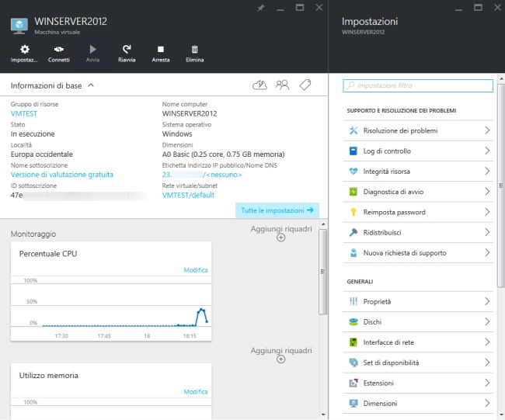This screenshot has height=420, width=505.
Task: Open the VMTEST resource group link
Action: click(24, 113)
